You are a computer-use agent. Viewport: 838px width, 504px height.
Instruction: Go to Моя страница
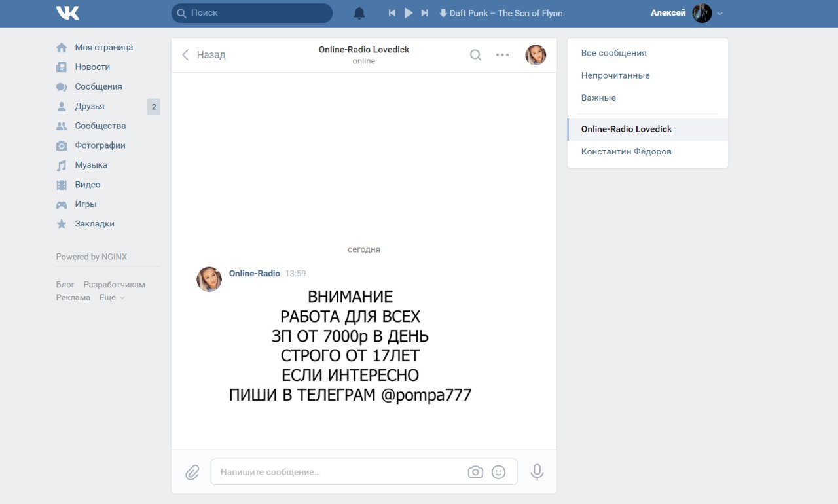tap(103, 47)
